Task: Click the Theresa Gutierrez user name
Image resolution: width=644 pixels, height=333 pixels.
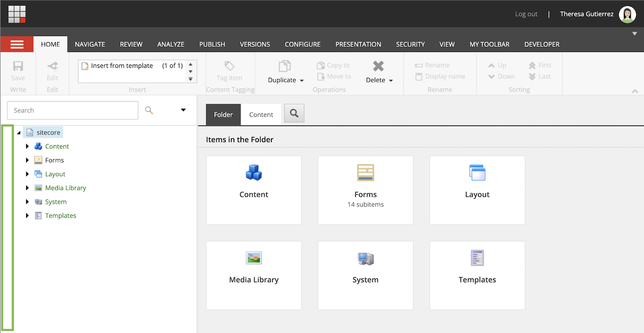Action: point(586,14)
